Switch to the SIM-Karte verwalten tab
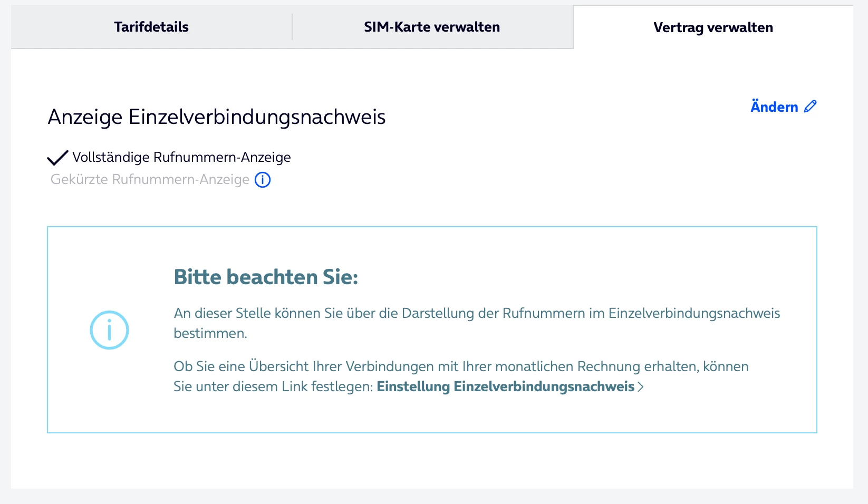The image size is (868, 504). 432,27
